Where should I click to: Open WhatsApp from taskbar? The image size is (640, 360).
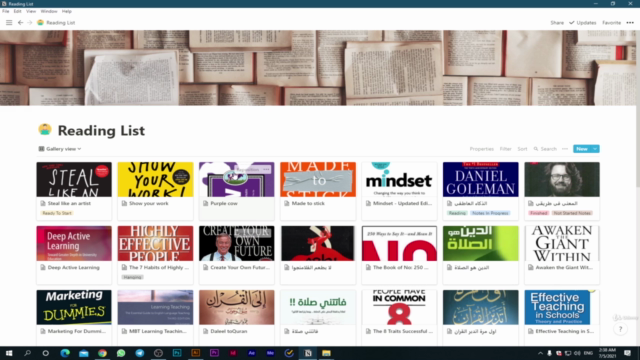click(x=121, y=353)
